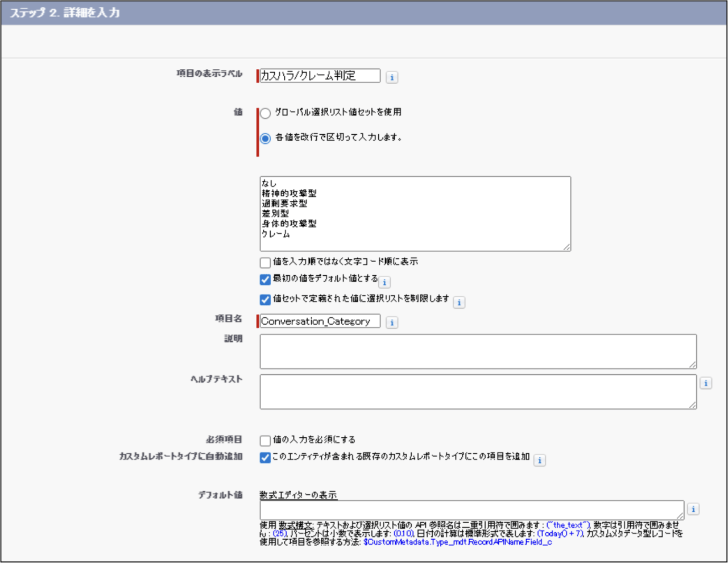
Task: Click info icon beside デフォルト値 formula field
Action: [693, 509]
